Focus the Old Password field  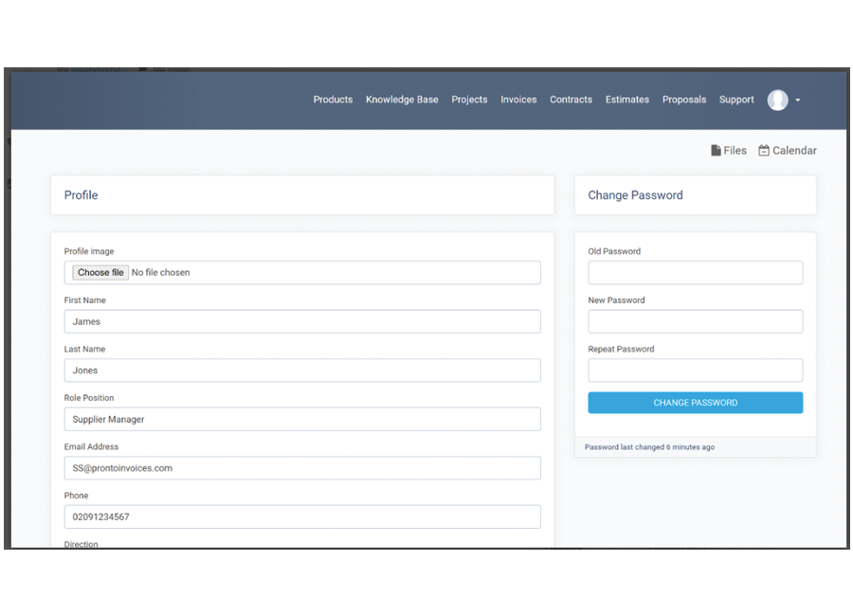point(695,273)
